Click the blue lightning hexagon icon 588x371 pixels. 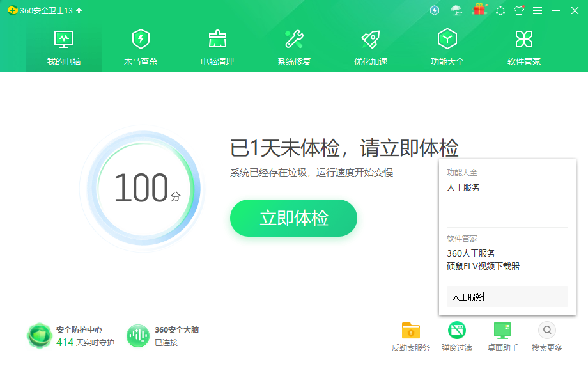point(435,10)
